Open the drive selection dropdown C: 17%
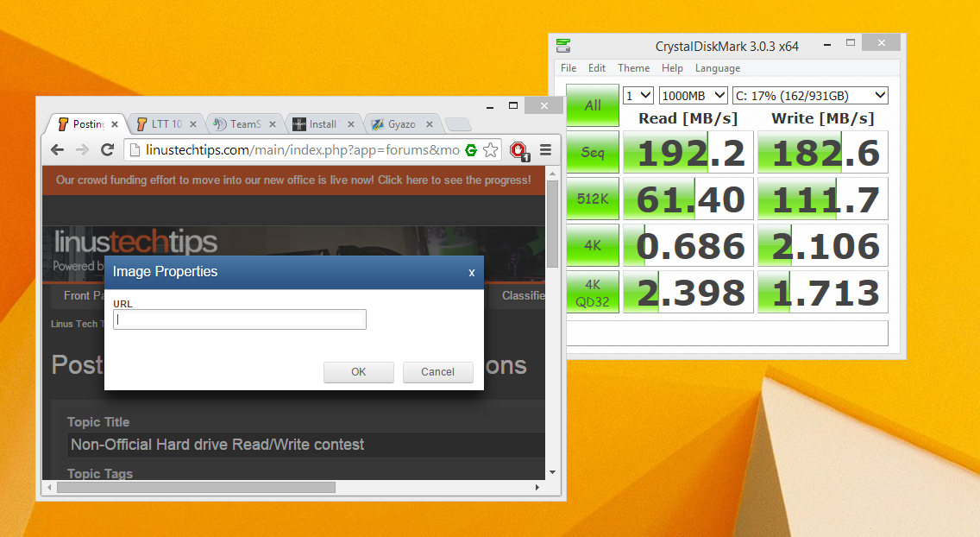 810,96
